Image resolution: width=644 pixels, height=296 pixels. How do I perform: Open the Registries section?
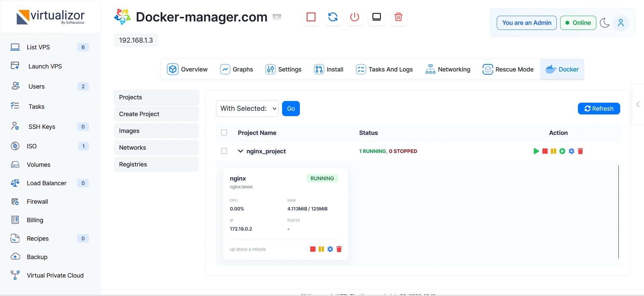click(156, 164)
